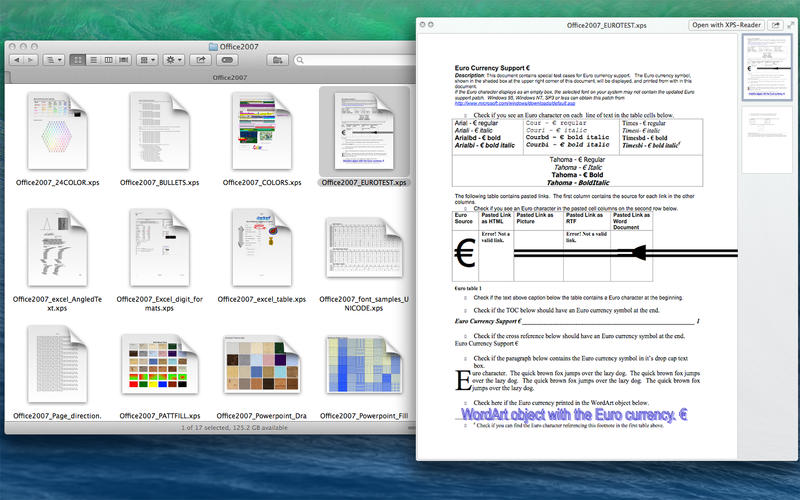
Task: Click the Share icon in Quick Look window
Action: coord(776,24)
